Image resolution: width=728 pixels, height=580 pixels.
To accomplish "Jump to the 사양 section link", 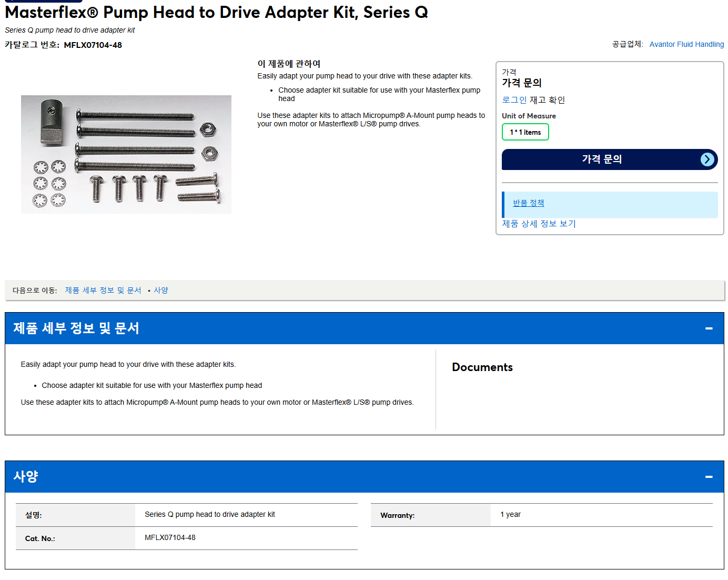I will [x=161, y=291].
